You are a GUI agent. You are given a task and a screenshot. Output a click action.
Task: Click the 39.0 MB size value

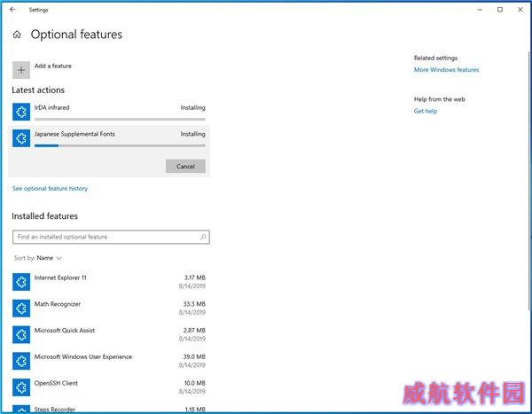194,356
